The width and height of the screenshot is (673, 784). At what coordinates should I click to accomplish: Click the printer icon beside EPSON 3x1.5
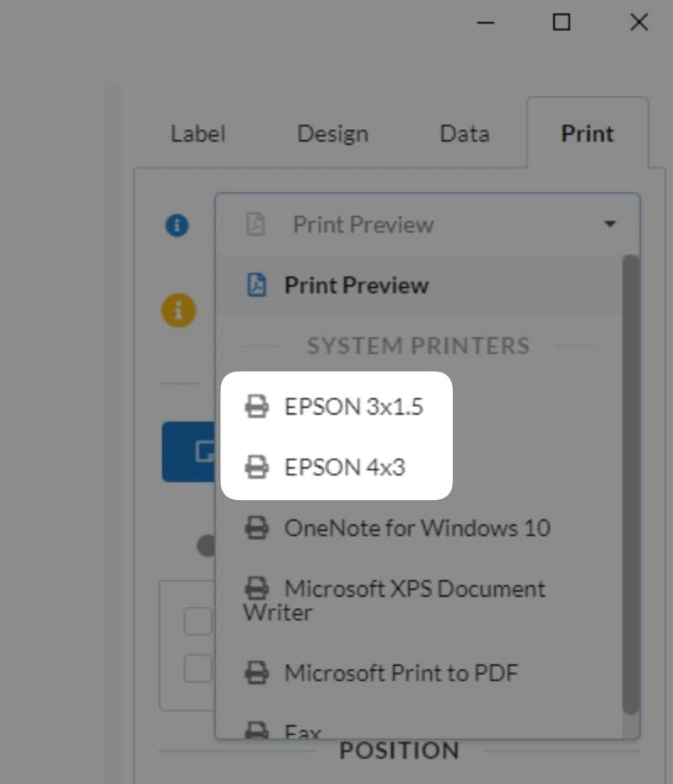point(256,405)
